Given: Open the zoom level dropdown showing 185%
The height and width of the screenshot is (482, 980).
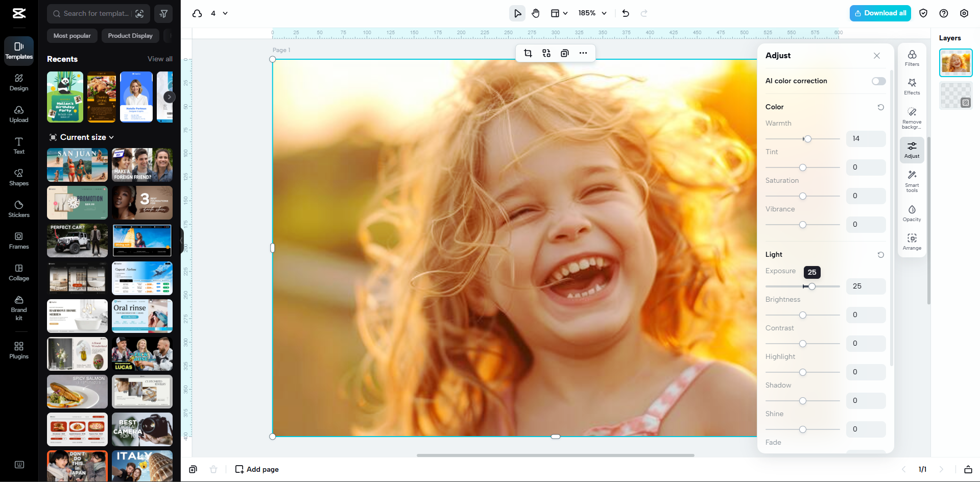Looking at the screenshot, I should click(592, 13).
